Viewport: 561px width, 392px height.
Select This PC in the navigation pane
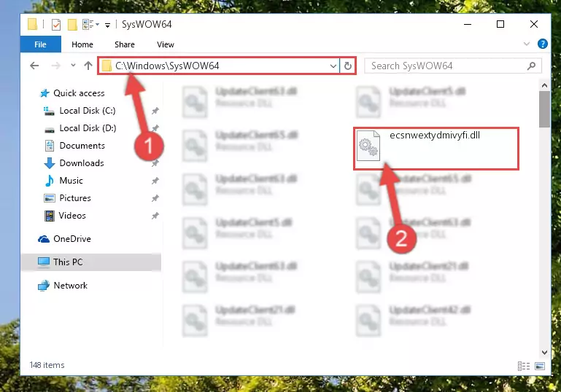click(91, 262)
